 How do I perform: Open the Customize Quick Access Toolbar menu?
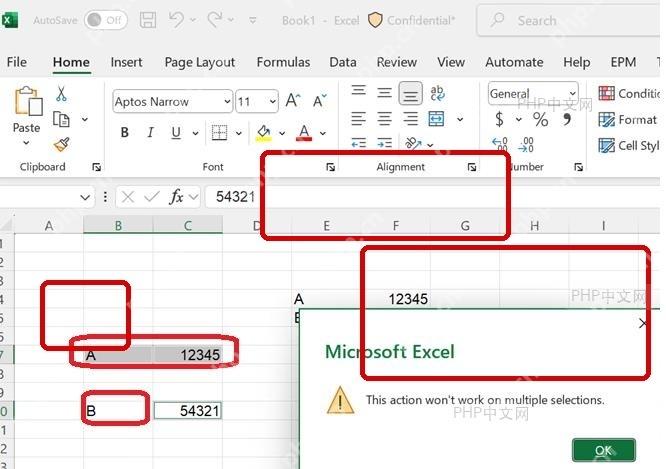(x=253, y=20)
